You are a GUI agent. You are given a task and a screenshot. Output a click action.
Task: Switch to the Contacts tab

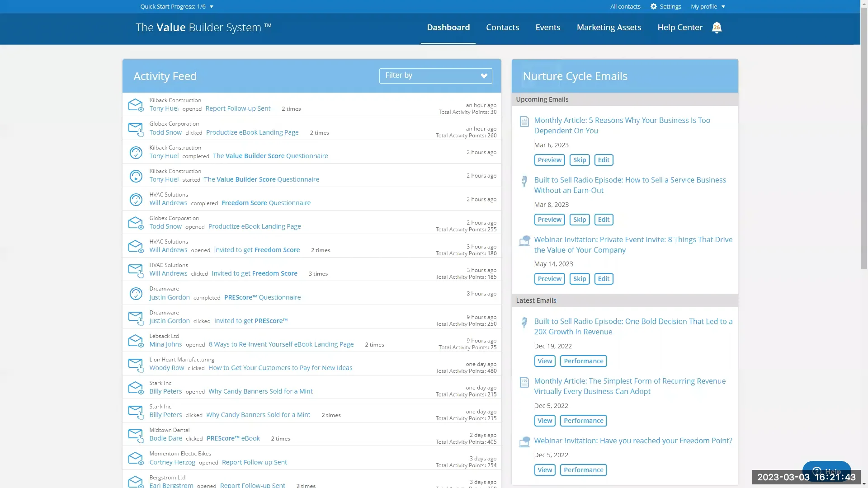(502, 27)
